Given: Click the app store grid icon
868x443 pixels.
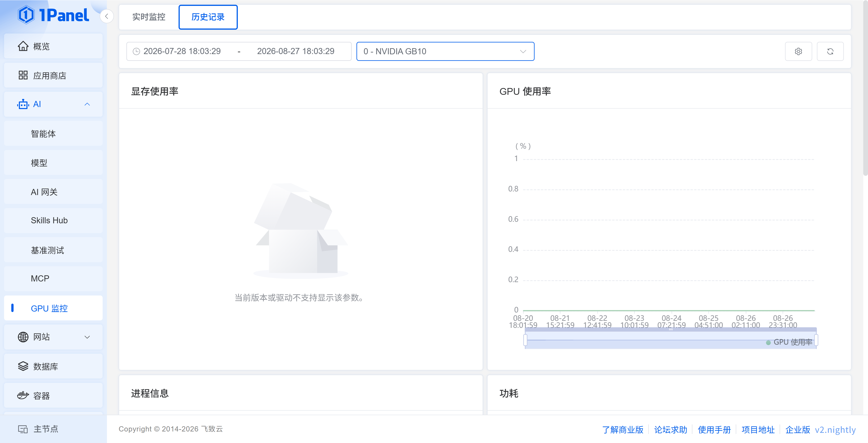Looking at the screenshot, I should 23,75.
